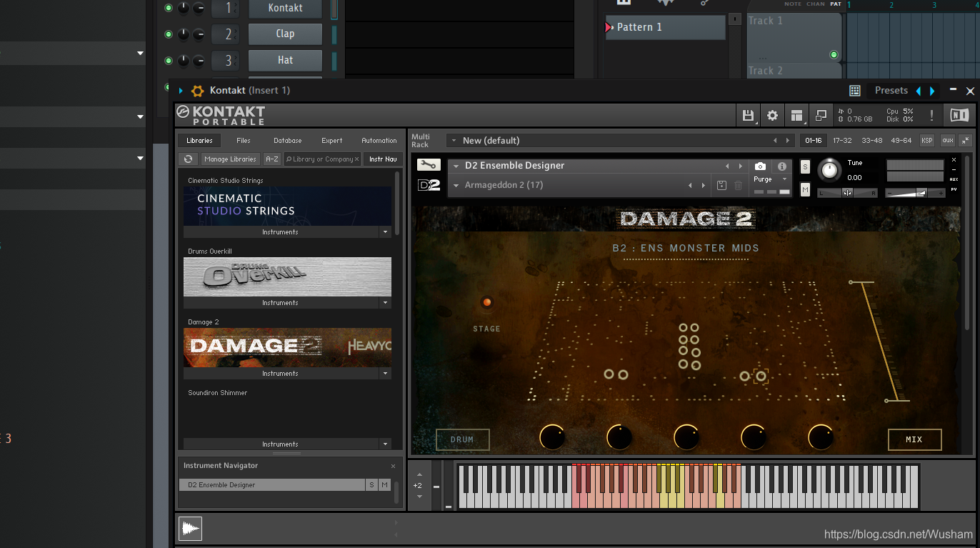Toggle KSP multi script button
Viewport: 980px width, 548px height.
927,141
